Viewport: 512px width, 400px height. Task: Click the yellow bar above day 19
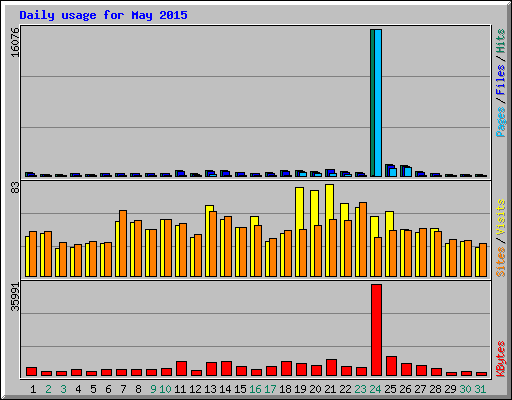(299, 208)
